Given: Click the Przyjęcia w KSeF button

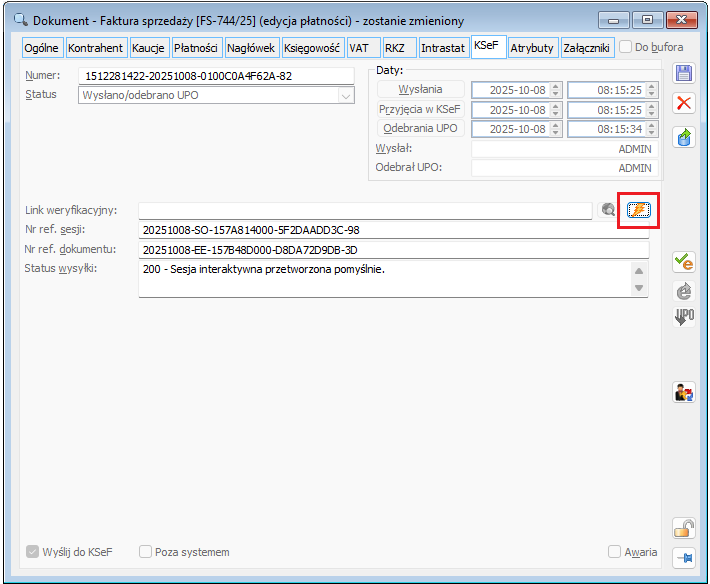Looking at the screenshot, I should [x=420, y=109].
